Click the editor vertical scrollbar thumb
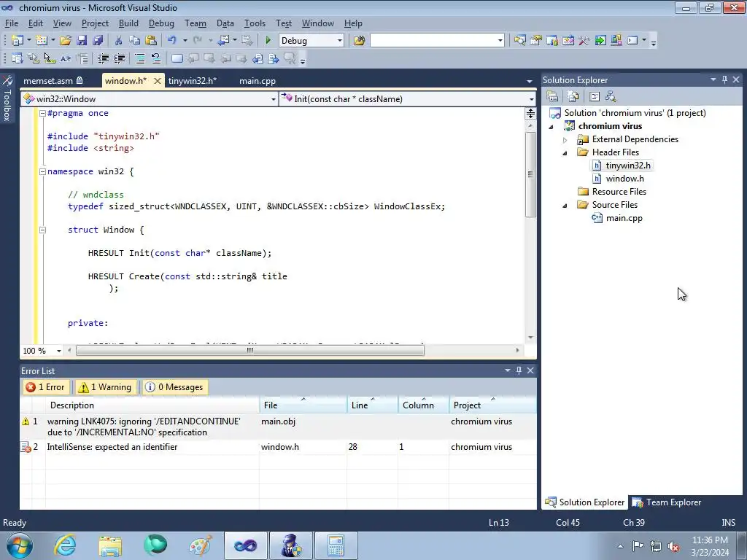This screenshot has width=747, height=560. [530, 174]
